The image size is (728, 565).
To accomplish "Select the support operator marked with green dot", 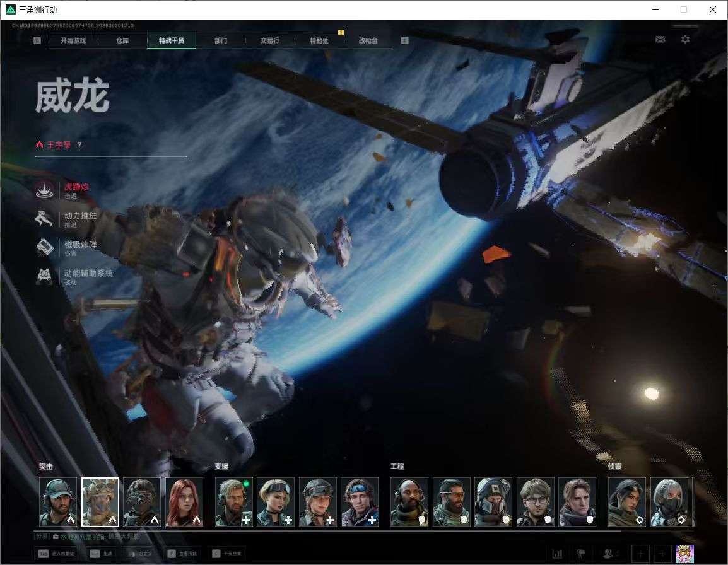I will (x=234, y=502).
